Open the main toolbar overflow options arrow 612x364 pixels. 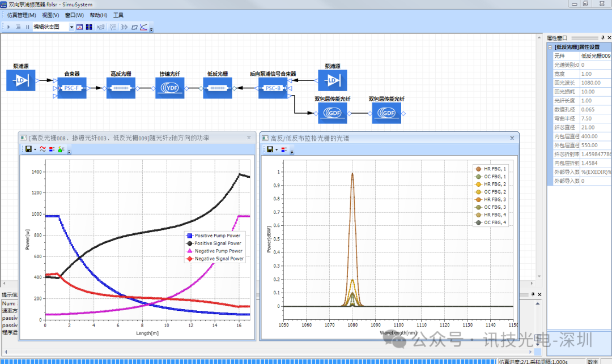[151, 29]
